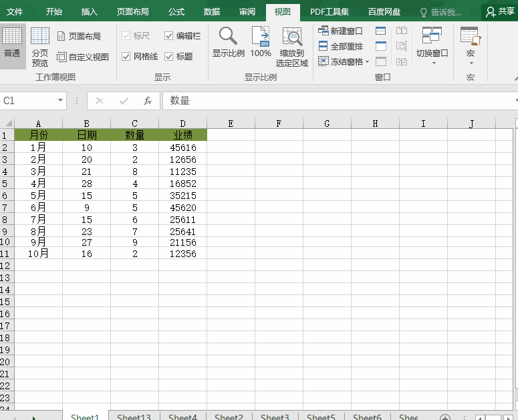Image resolution: width=518 pixels, height=420 pixels.
Task: Click the Unhide window icon
Action: (380, 61)
